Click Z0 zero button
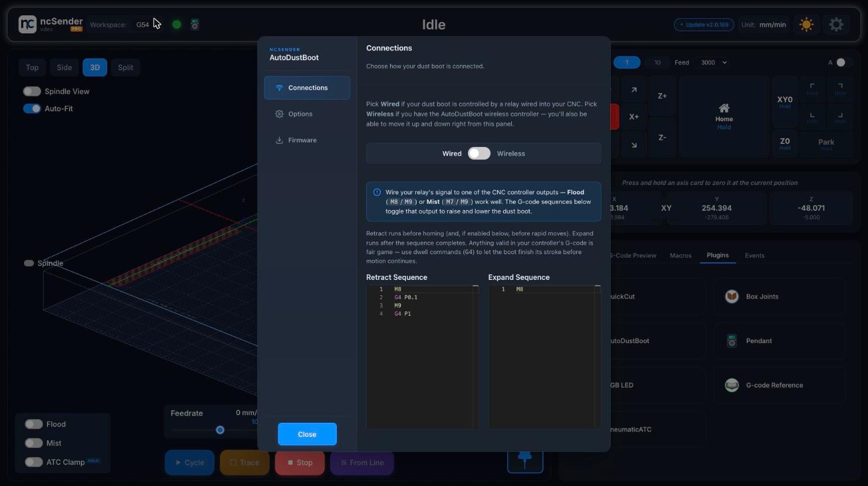The image size is (868, 486). coord(785,143)
